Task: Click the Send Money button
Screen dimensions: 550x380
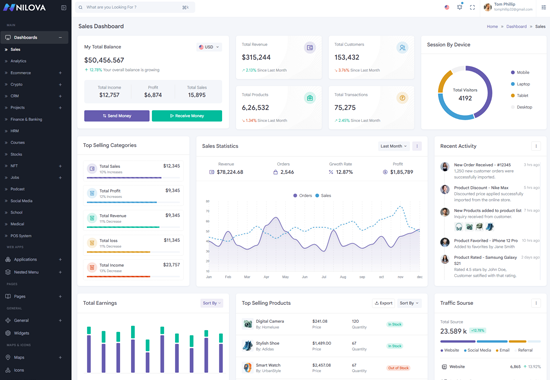Action: (117, 116)
